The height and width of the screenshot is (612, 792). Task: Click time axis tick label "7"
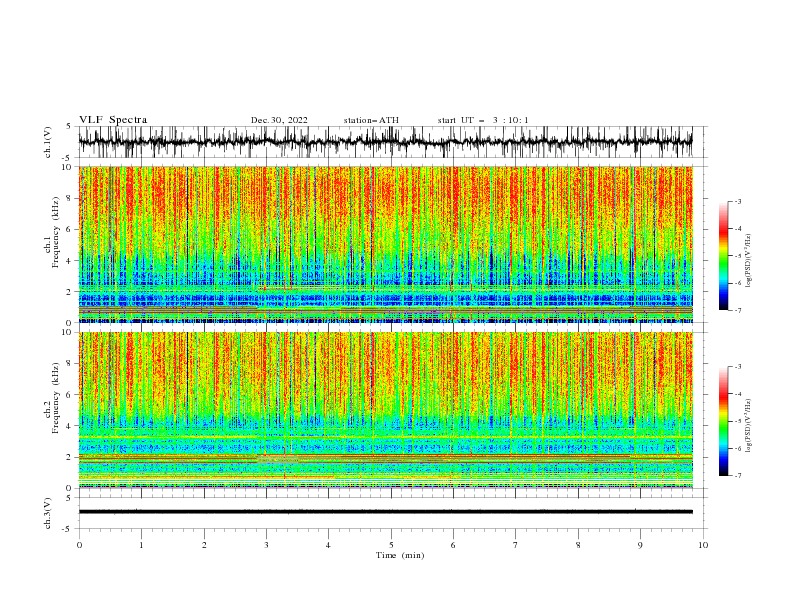[516, 545]
